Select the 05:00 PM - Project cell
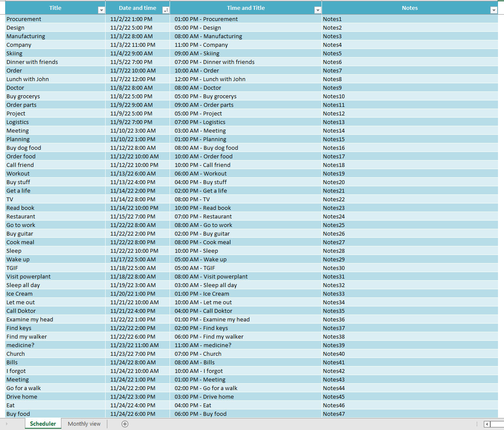 point(246,113)
